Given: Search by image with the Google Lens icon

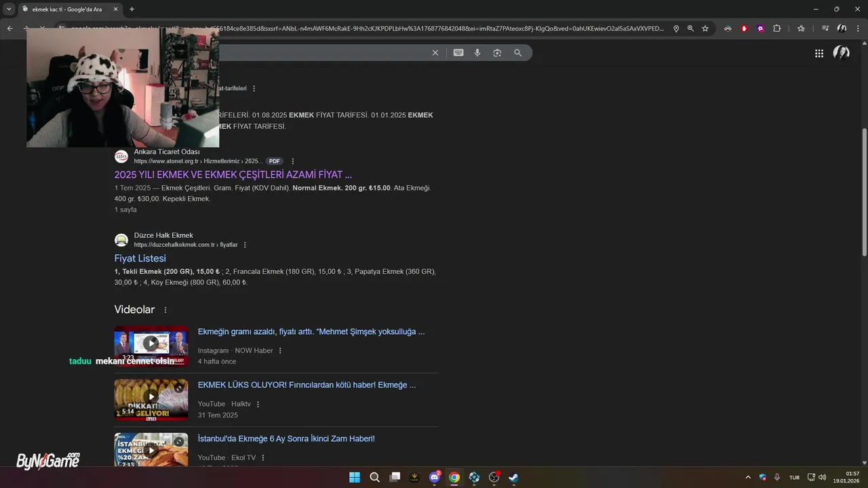Looking at the screenshot, I should (497, 53).
